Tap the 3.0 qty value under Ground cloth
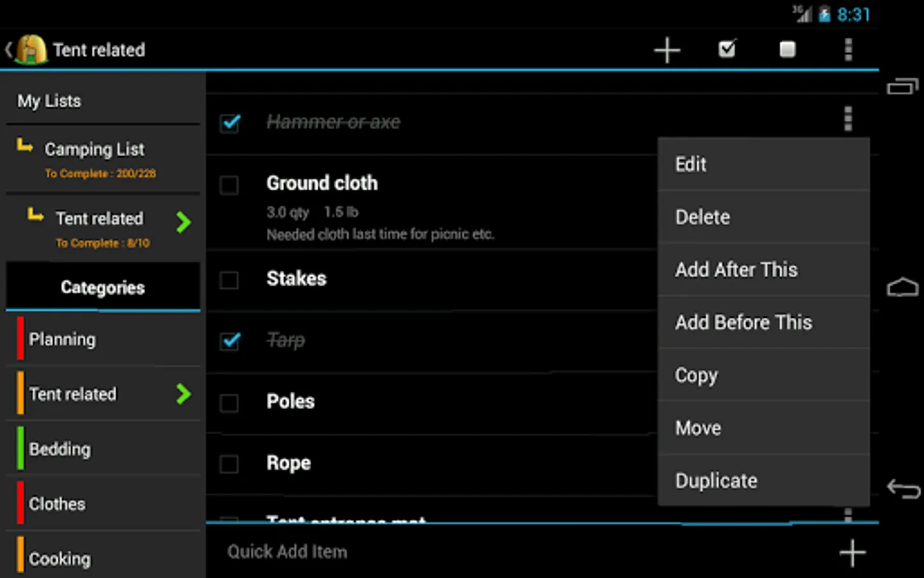The height and width of the screenshot is (578, 924). click(287, 212)
